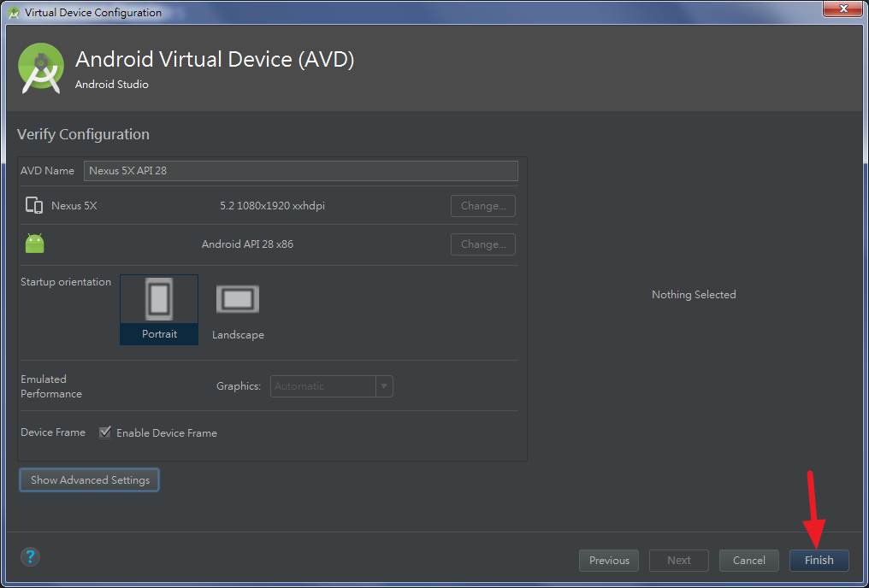Screen dimensions: 869x588
Task: Click the 'Android API 28 x86' text
Action: [247, 244]
